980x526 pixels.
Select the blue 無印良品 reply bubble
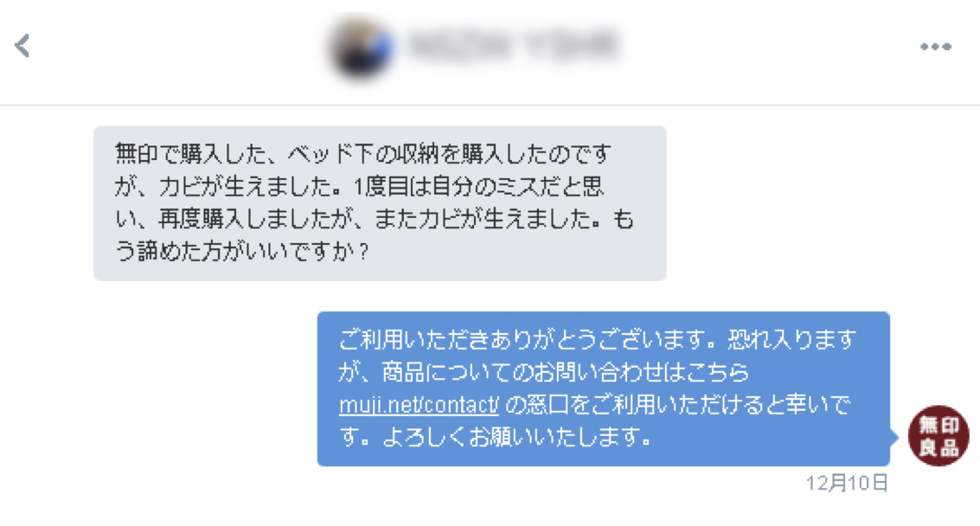(603, 388)
